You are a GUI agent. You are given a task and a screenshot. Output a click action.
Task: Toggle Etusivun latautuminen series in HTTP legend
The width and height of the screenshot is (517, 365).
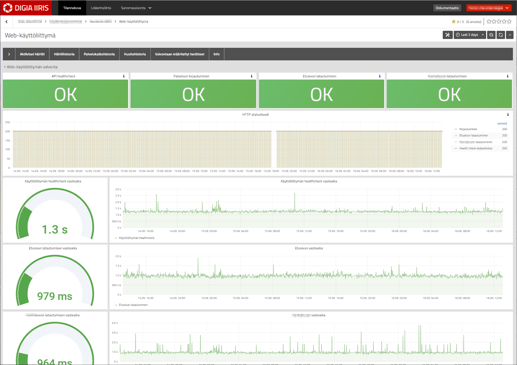(x=473, y=135)
